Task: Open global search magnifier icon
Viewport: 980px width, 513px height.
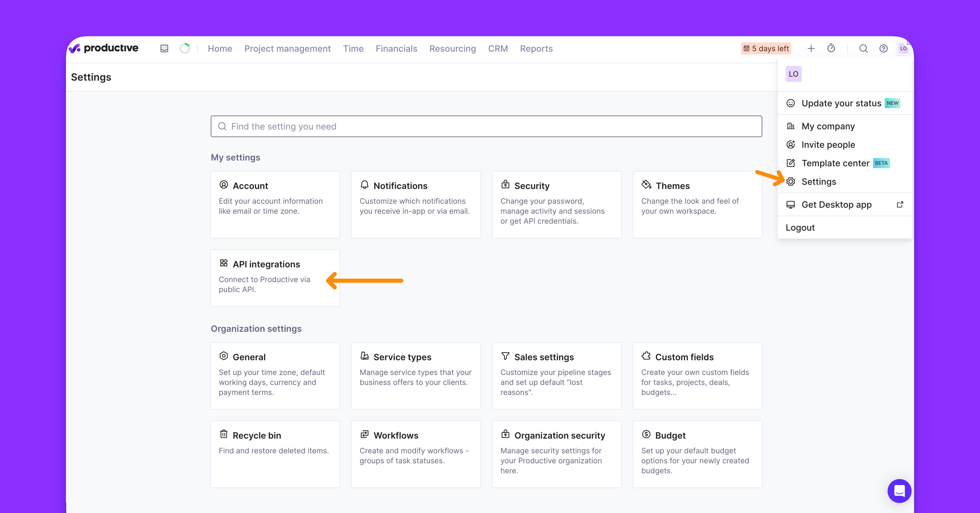Action: click(863, 49)
